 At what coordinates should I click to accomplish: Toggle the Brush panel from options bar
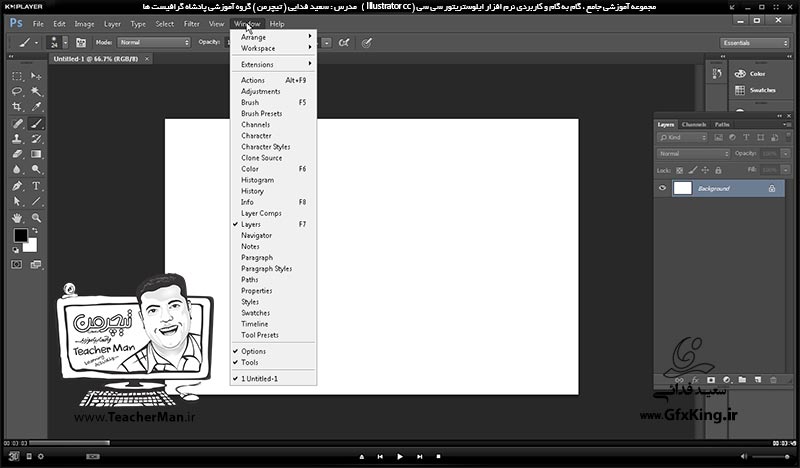[x=81, y=43]
